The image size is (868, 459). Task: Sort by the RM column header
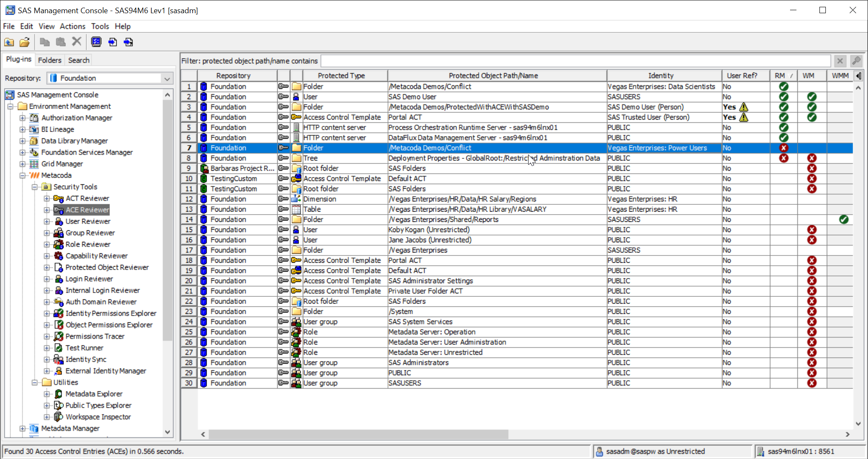pos(783,76)
